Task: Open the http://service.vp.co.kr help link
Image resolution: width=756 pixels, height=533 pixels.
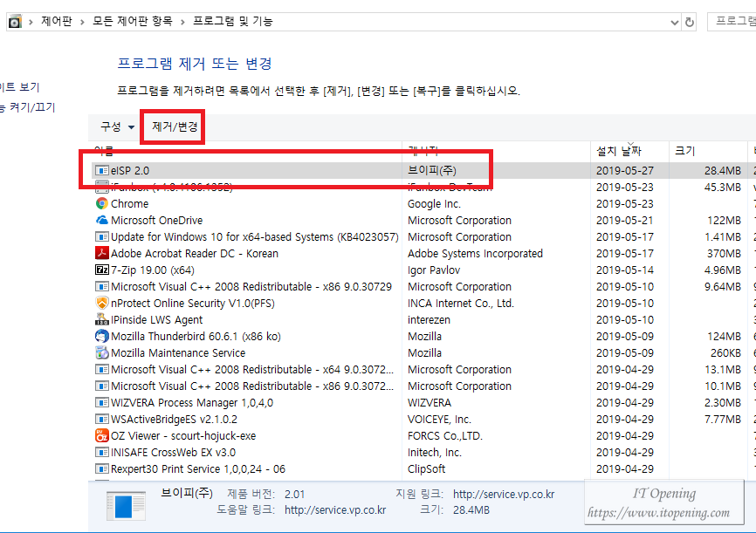Action: point(335,509)
